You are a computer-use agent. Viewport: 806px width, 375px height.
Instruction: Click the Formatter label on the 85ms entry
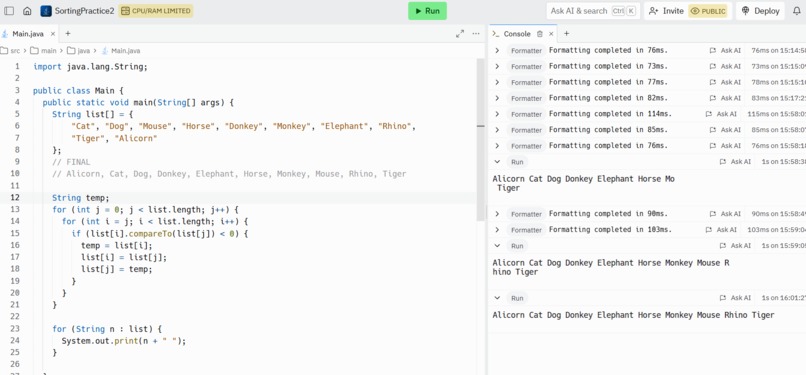526,130
